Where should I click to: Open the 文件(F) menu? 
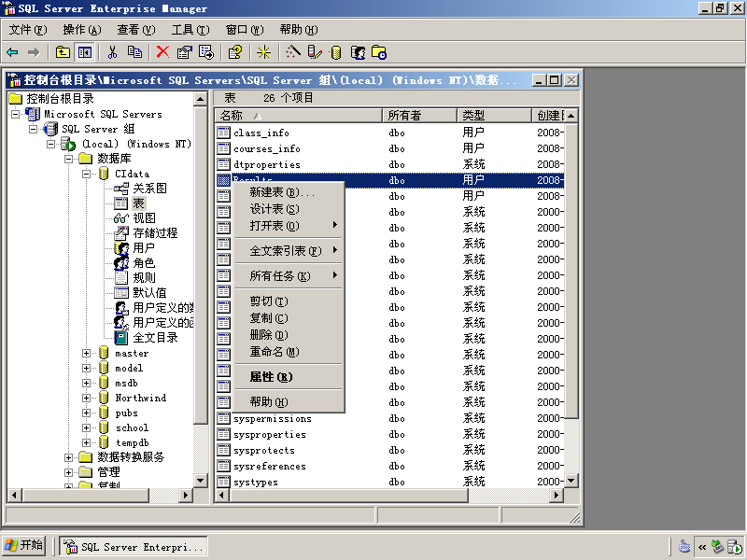tap(28, 30)
